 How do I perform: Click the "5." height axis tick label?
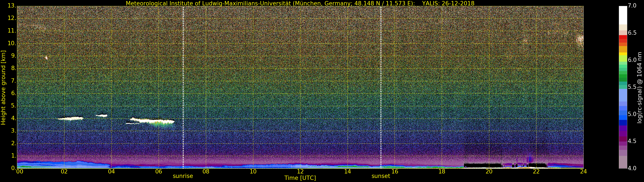coord(14,106)
